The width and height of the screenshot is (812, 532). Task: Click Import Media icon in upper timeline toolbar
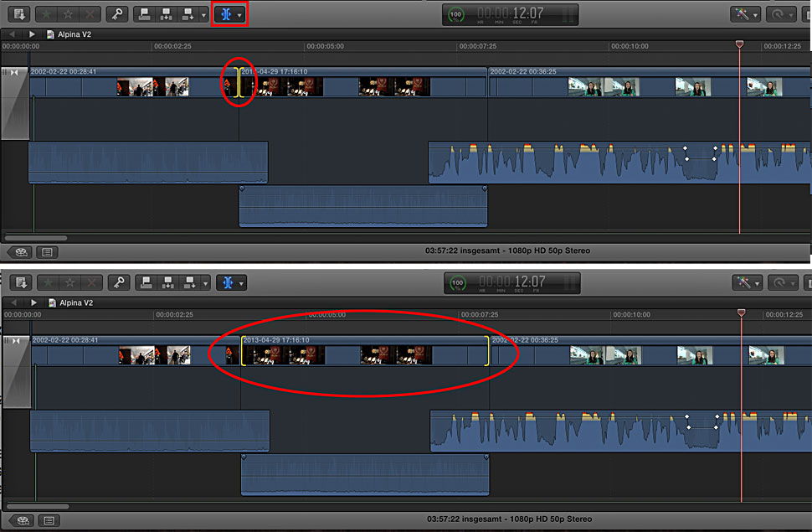point(19,14)
